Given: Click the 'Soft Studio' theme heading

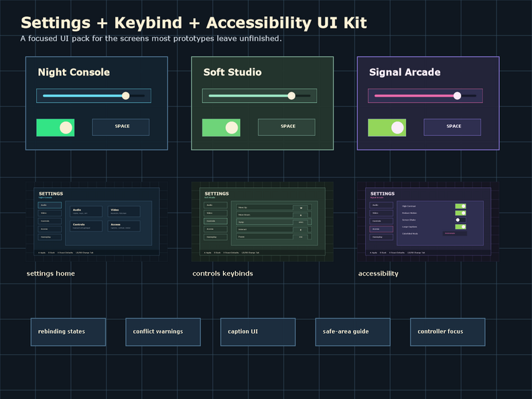Looking at the screenshot, I should point(232,72).
